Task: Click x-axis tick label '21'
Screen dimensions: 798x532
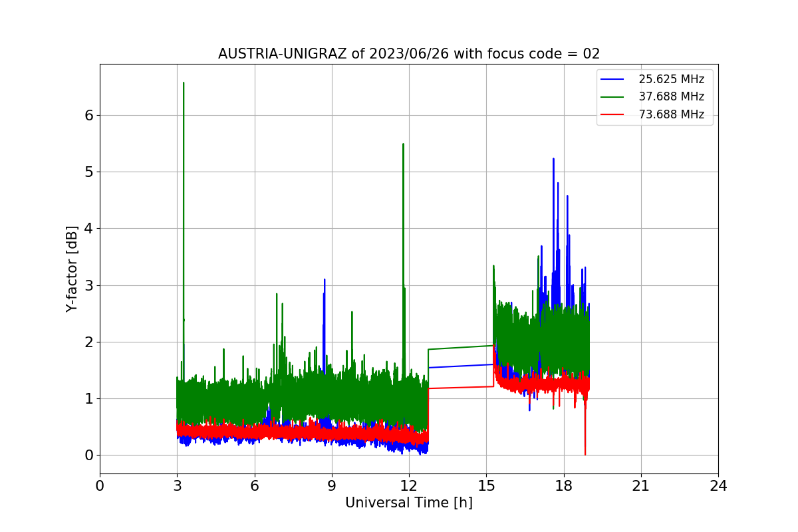Action: pos(641,486)
